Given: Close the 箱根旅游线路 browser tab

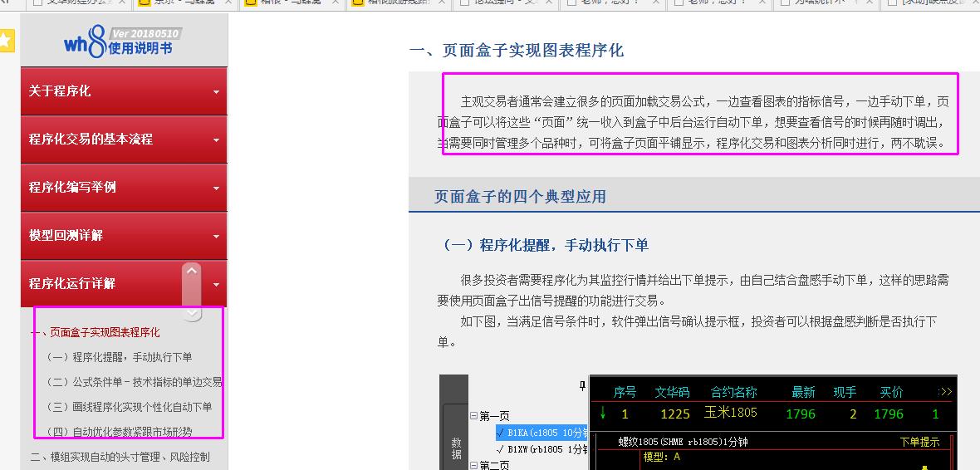Looking at the screenshot, I should [x=443, y=2].
